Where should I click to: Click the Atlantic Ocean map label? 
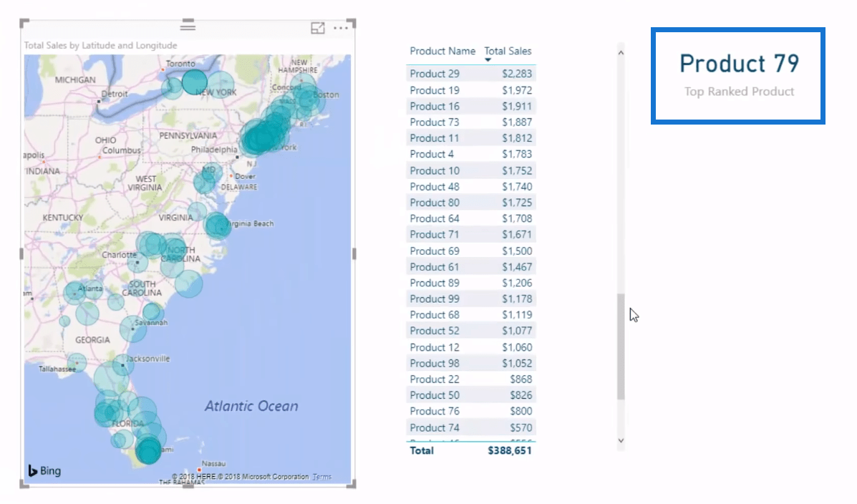click(x=251, y=406)
